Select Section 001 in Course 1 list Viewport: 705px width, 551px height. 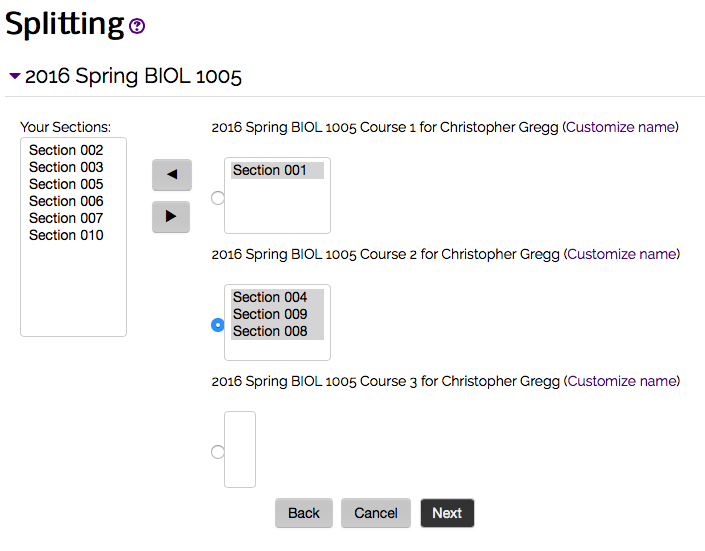pyautogui.click(x=277, y=170)
